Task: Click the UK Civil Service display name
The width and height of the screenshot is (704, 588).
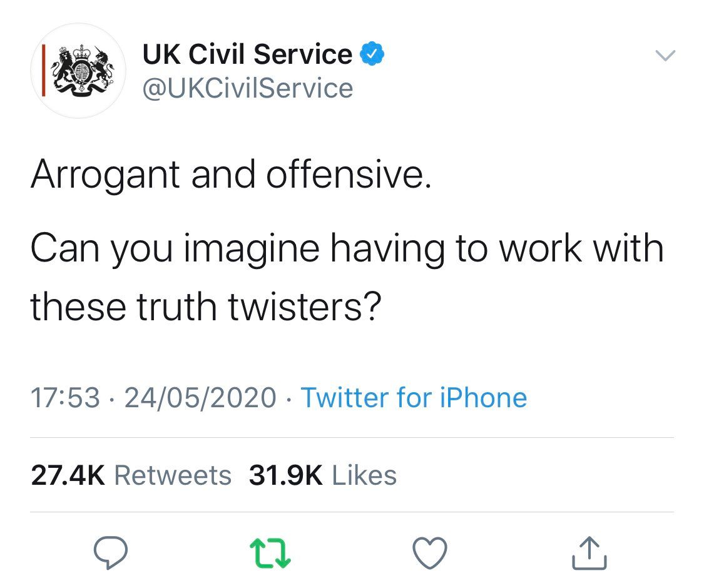Action: [247, 55]
